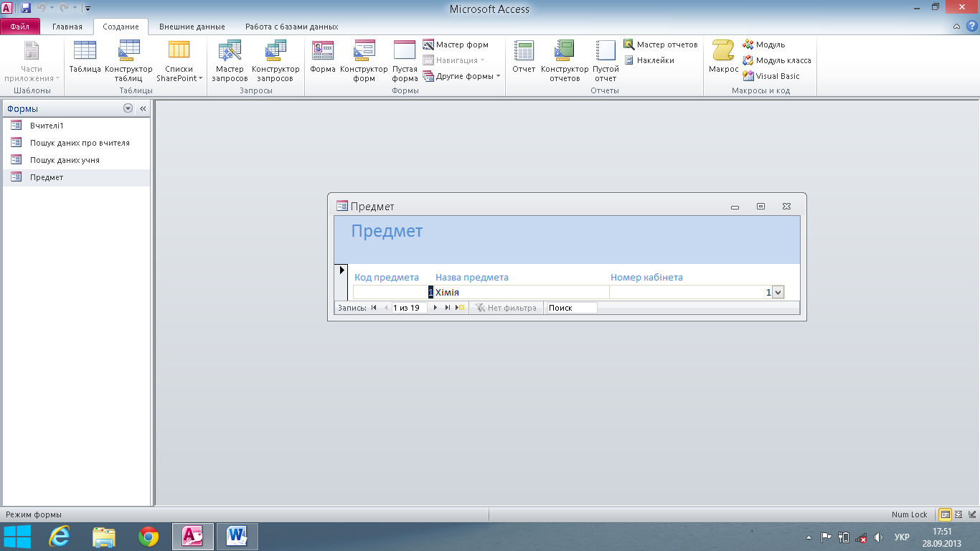The height and width of the screenshot is (551, 980).
Task: Start the Report Wizard (Мастер отчетов)
Action: click(660, 44)
